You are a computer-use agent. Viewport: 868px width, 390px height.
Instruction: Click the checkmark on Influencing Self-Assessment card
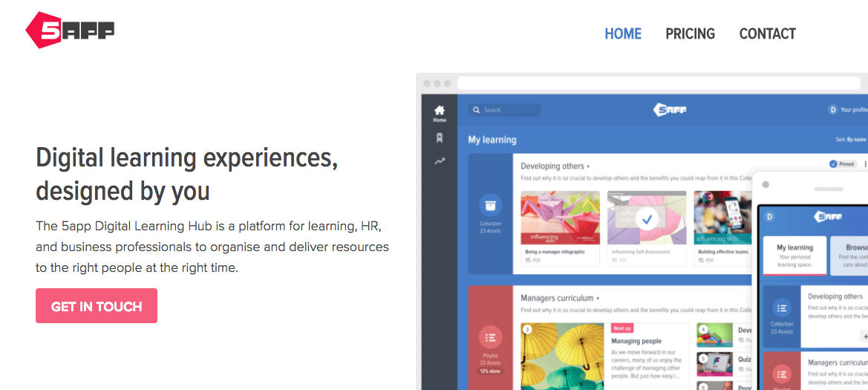[x=647, y=219]
